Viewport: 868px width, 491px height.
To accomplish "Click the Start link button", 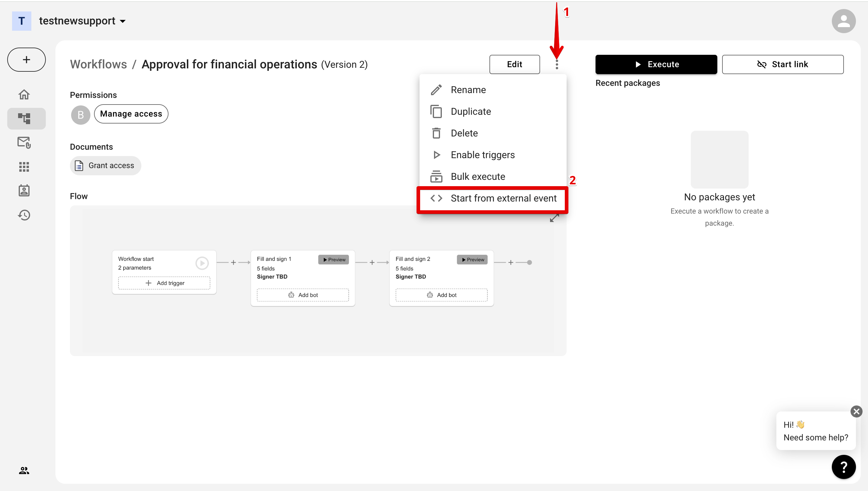I will pyautogui.click(x=782, y=64).
